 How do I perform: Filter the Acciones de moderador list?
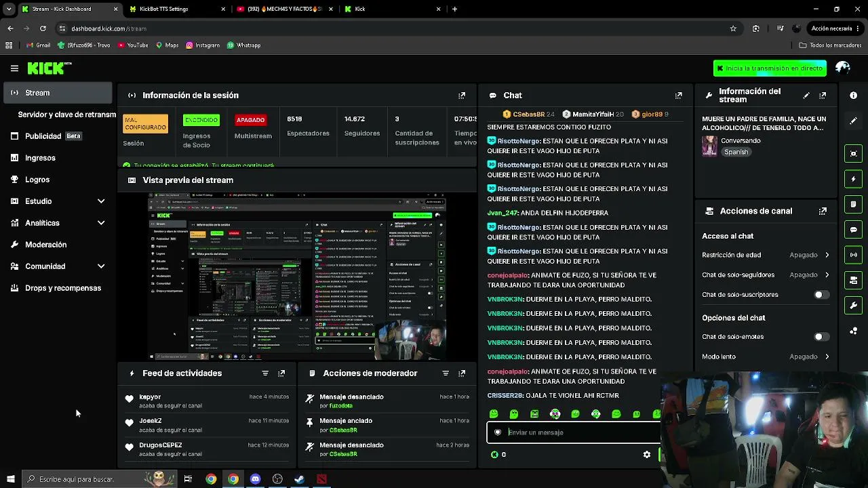[446, 373]
